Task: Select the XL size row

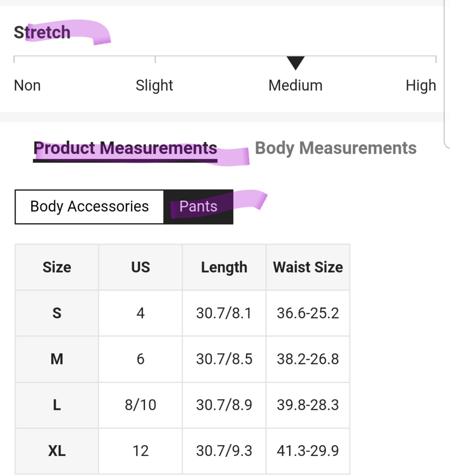Action: click(x=182, y=451)
